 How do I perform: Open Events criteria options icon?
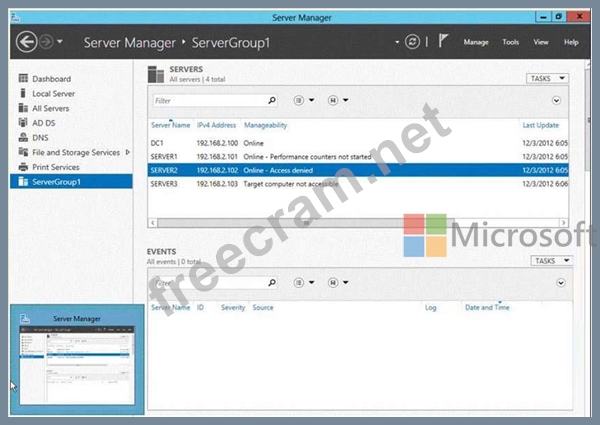(x=298, y=282)
